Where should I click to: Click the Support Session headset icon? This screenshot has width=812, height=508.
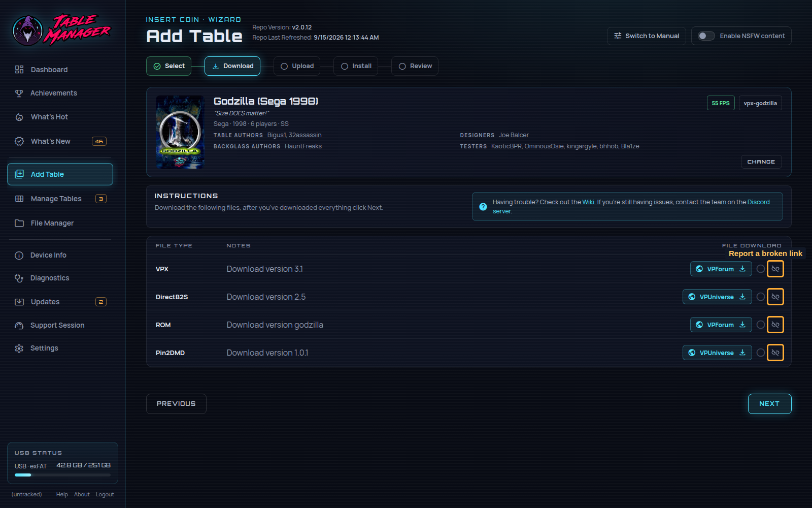19,326
